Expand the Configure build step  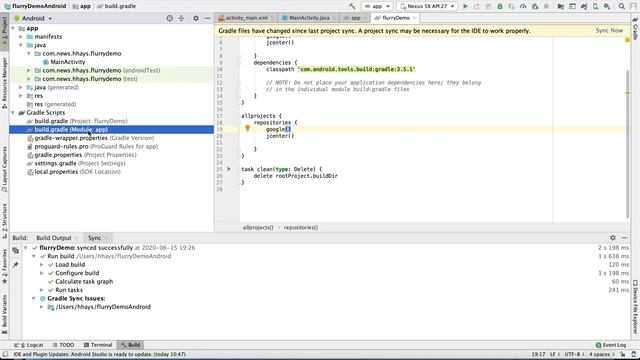42,273
